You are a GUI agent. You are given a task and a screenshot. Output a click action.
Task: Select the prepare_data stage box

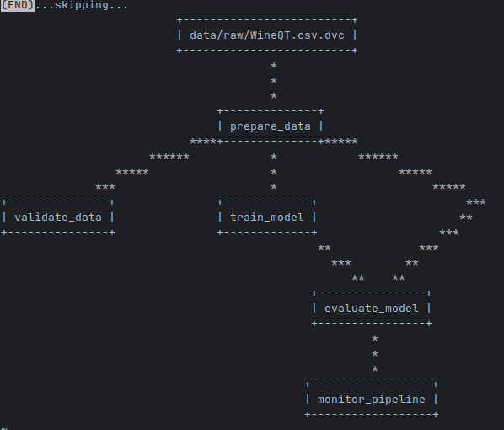tap(271, 126)
